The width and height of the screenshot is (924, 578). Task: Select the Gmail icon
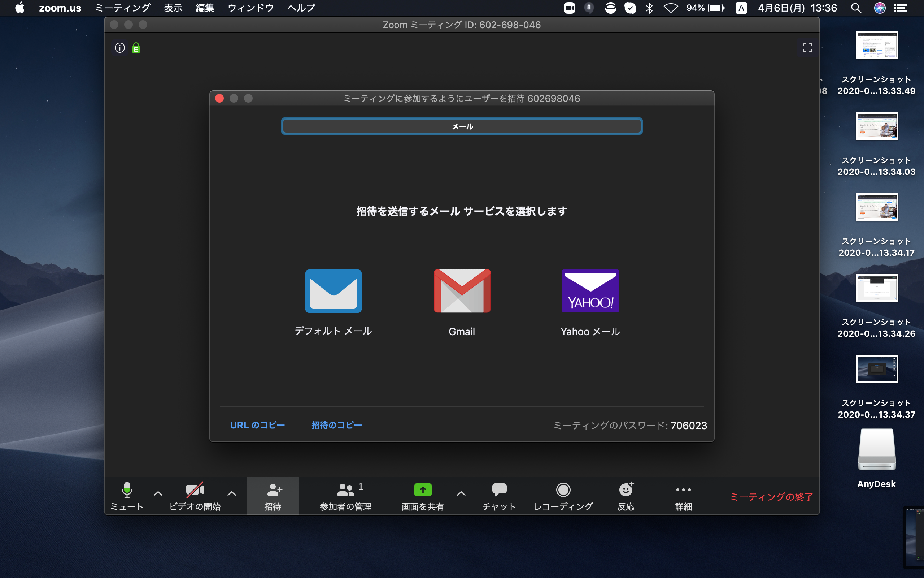click(462, 291)
